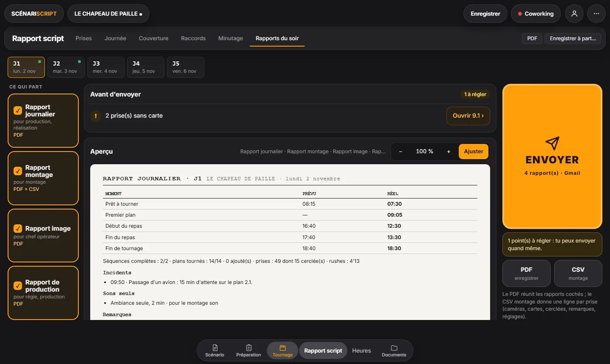
Task: Click the 1 à régler badge
Action: (x=475, y=94)
